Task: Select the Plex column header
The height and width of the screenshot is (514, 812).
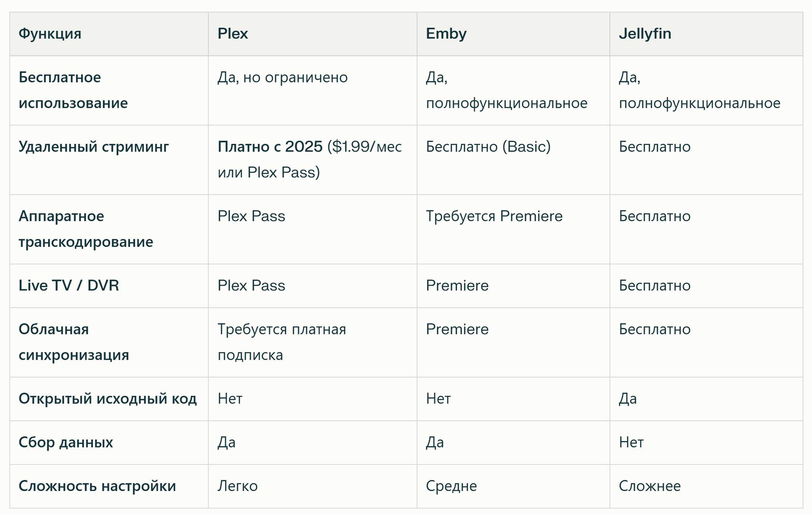Action: [x=233, y=34]
